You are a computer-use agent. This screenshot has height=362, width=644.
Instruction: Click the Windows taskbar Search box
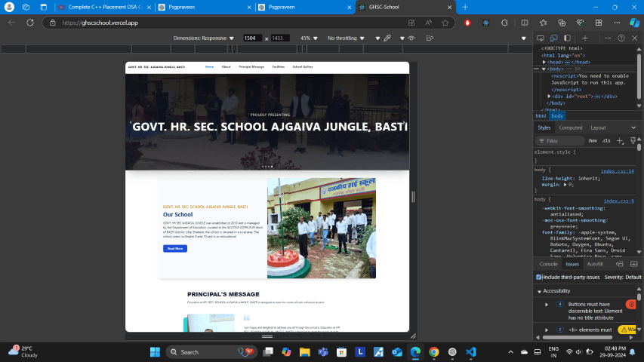point(211,351)
